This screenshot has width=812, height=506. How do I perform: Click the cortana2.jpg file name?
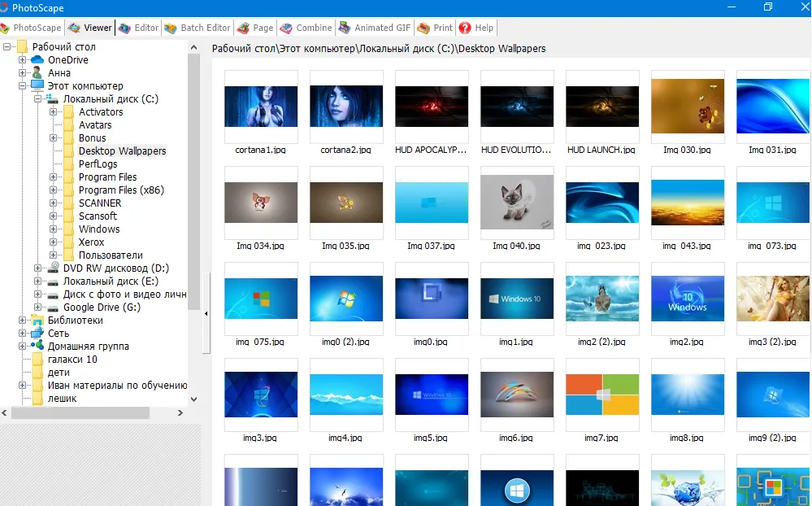(346, 150)
